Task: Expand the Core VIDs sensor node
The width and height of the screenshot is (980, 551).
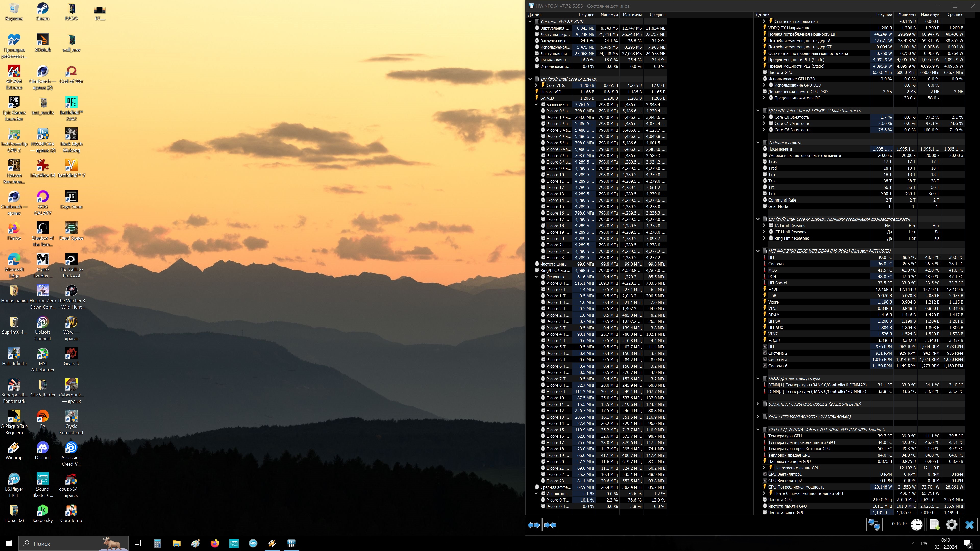Action: point(536,85)
